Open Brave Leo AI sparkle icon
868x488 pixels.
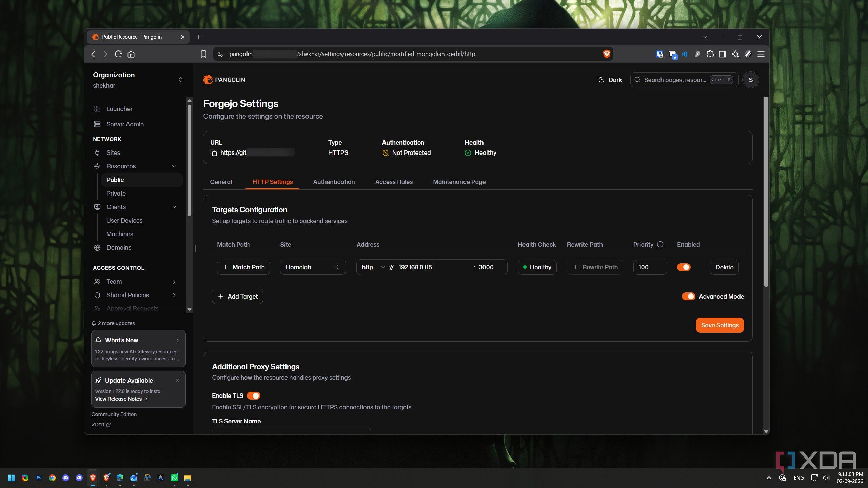pyautogui.click(x=735, y=54)
